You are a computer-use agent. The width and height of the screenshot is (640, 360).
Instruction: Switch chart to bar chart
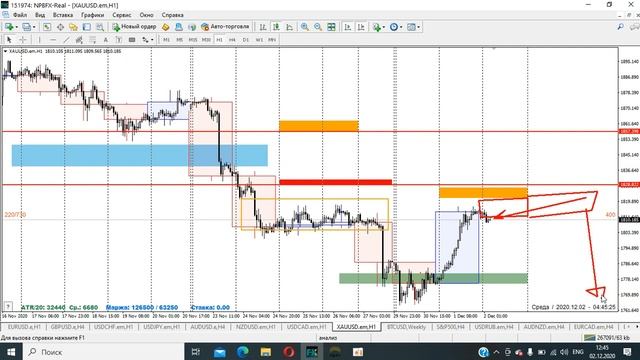[263, 27]
